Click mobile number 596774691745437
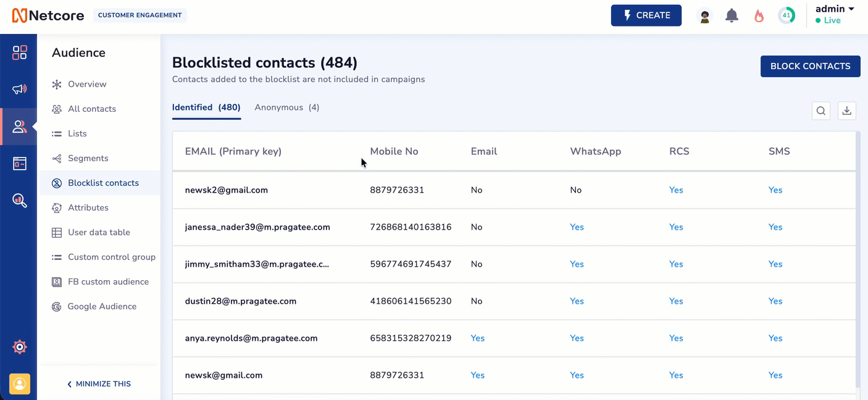The width and height of the screenshot is (868, 400). 411,264
